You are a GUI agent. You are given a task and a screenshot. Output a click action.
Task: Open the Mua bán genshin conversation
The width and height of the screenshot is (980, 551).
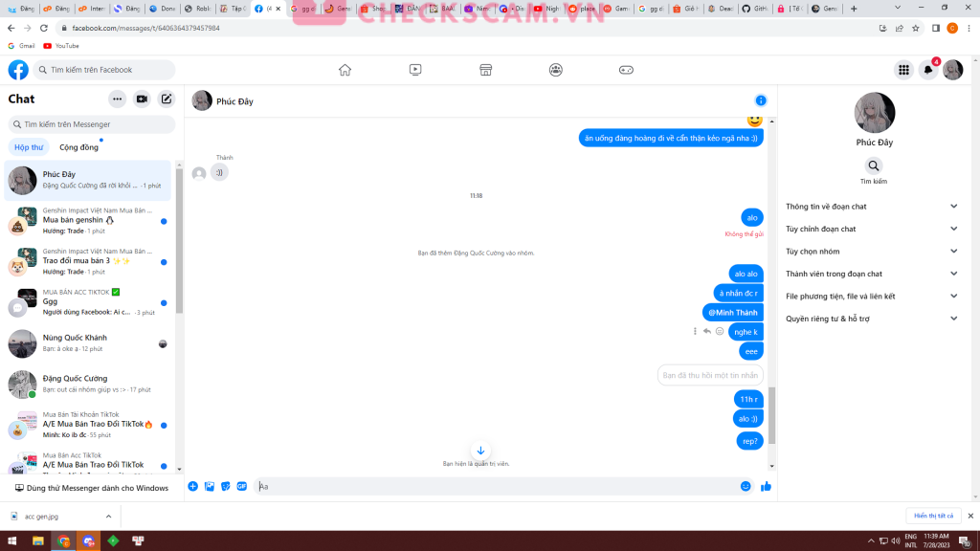87,221
